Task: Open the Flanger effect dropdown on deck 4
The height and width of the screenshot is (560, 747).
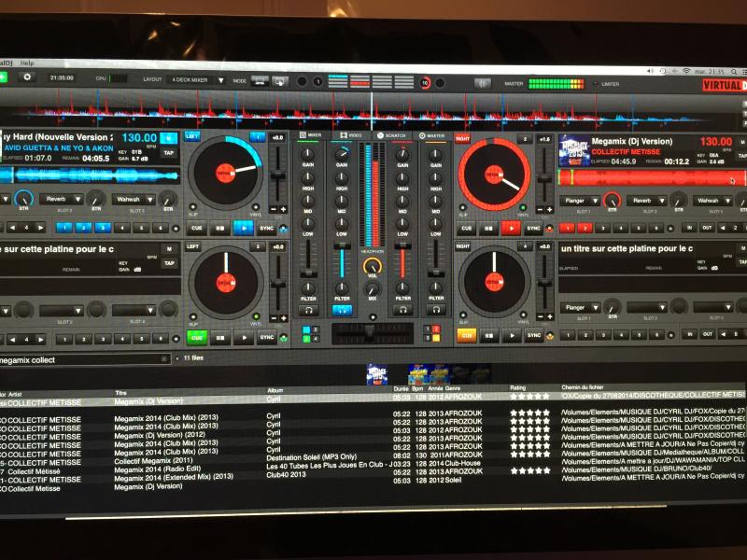Action: [580, 308]
